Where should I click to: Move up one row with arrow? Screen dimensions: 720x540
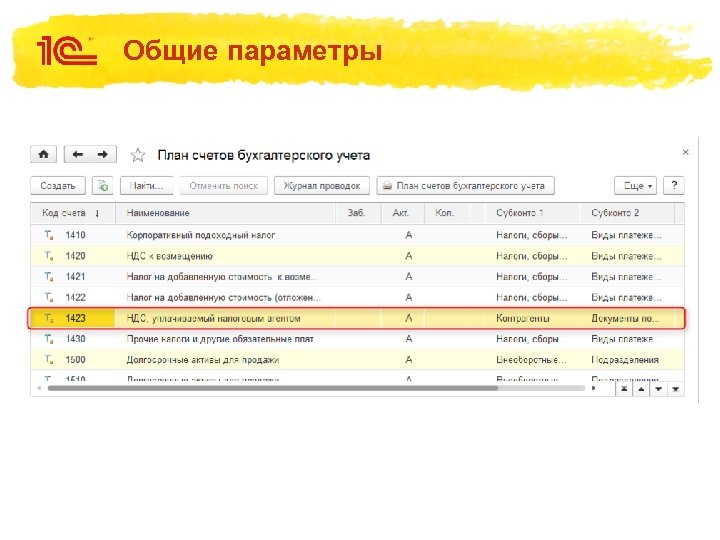641,389
